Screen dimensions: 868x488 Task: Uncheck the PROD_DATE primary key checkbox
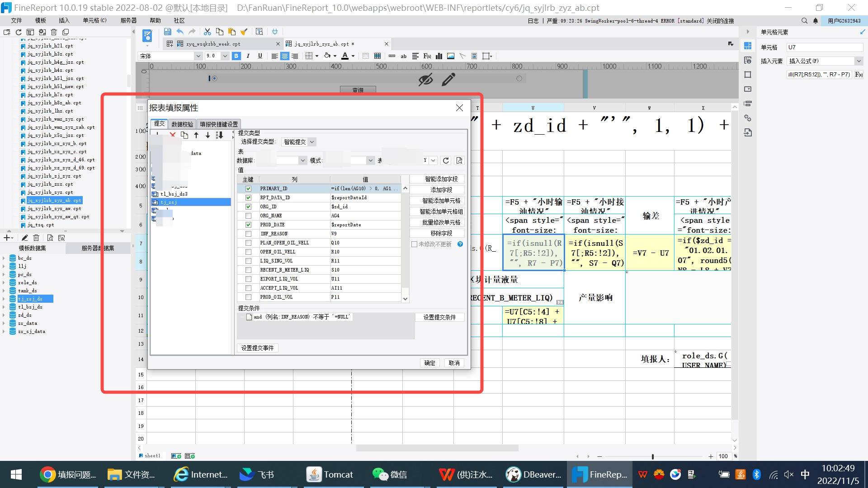coord(248,225)
